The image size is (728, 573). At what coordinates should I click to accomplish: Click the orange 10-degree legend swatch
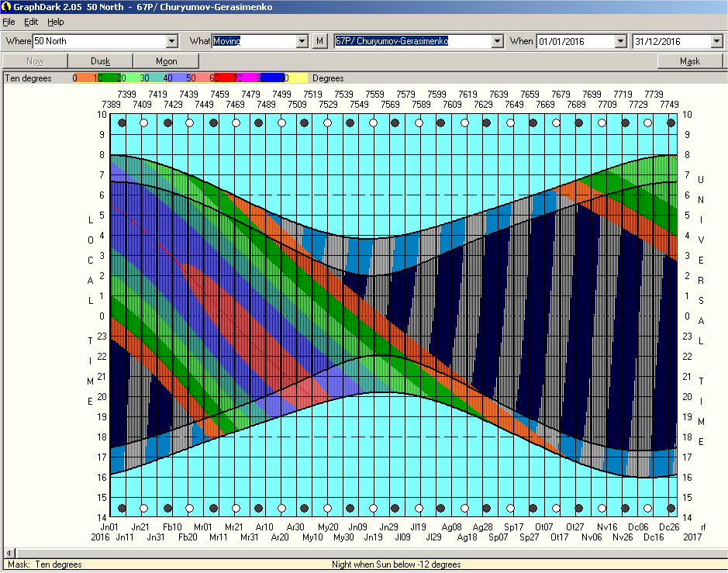(x=85, y=78)
